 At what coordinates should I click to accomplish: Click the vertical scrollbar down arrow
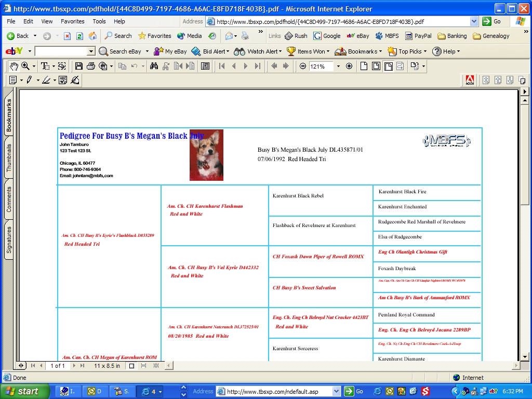[525, 356]
